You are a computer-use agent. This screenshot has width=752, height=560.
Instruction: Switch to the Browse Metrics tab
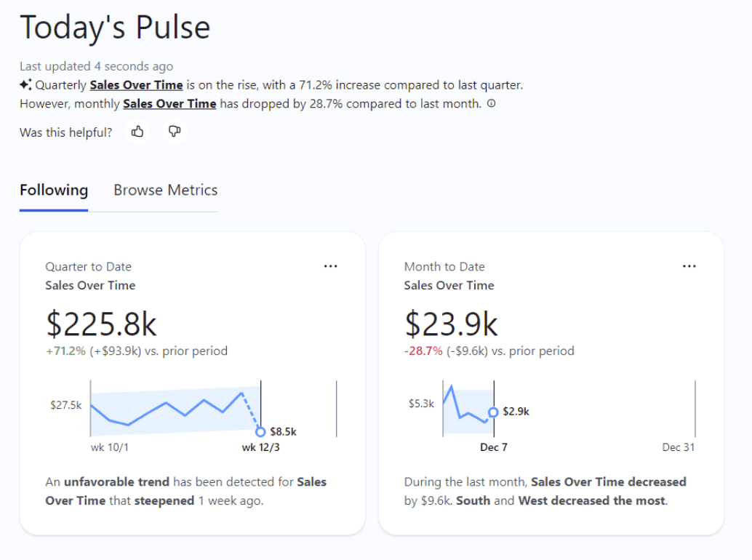(165, 190)
